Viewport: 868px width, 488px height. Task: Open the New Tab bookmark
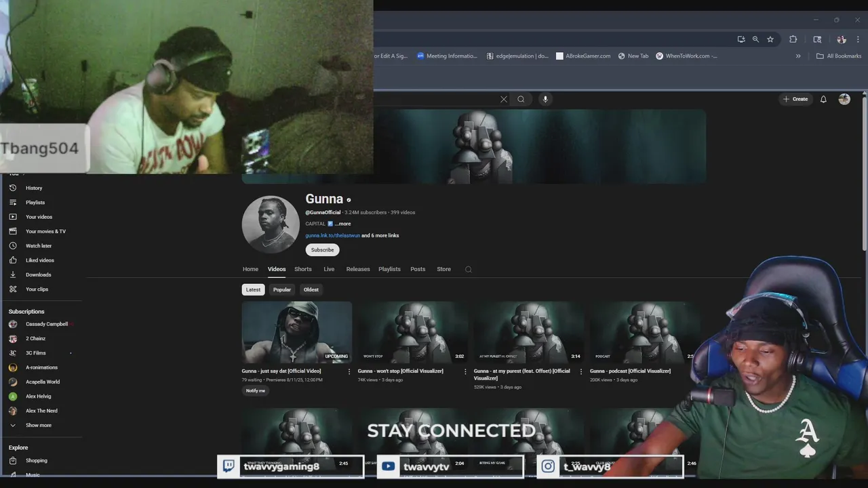(x=633, y=56)
